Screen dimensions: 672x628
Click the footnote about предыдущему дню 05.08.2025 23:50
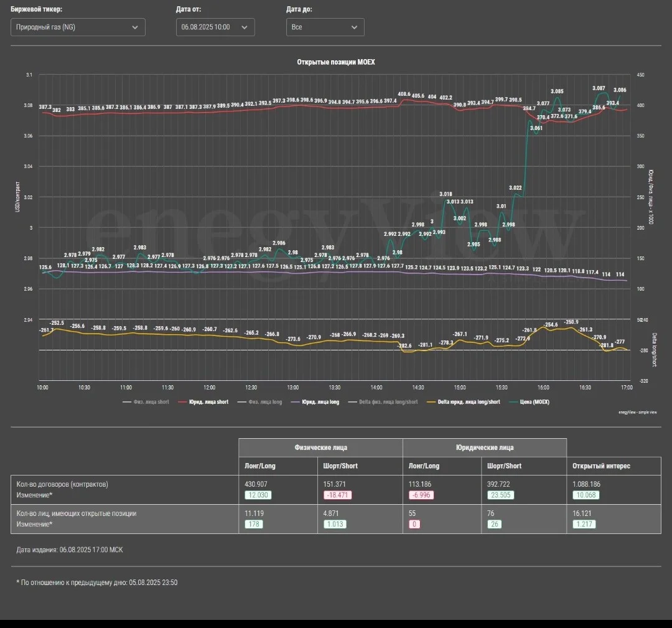coord(97,583)
